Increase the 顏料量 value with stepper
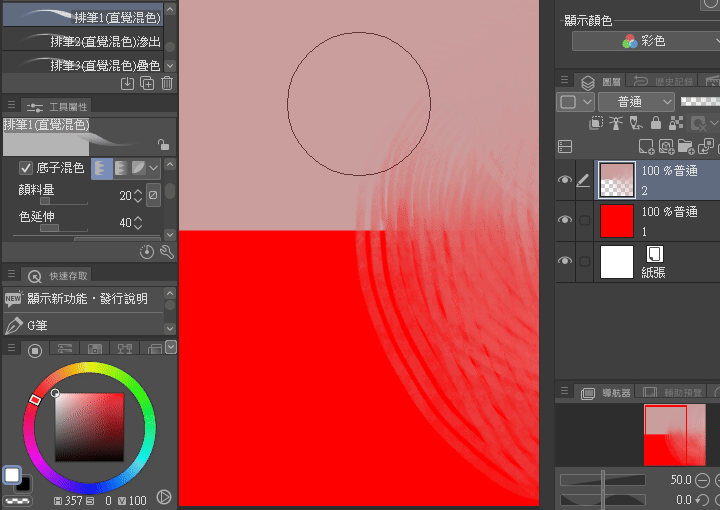The image size is (720, 510). [138, 192]
